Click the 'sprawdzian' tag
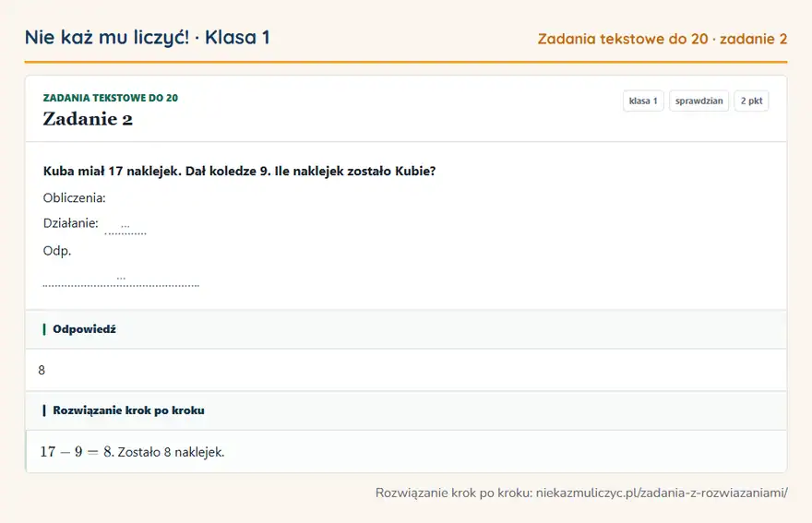Viewport: 812px width, 523px height. coord(699,101)
